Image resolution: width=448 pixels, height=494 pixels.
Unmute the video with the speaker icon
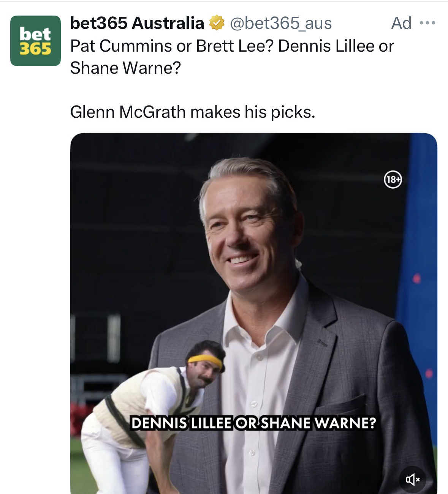click(x=413, y=480)
